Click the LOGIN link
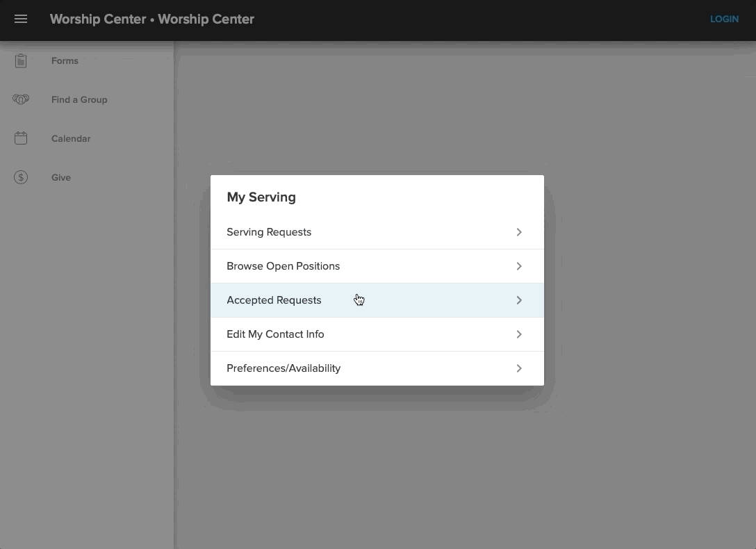The image size is (756, 549). [724, 19]
